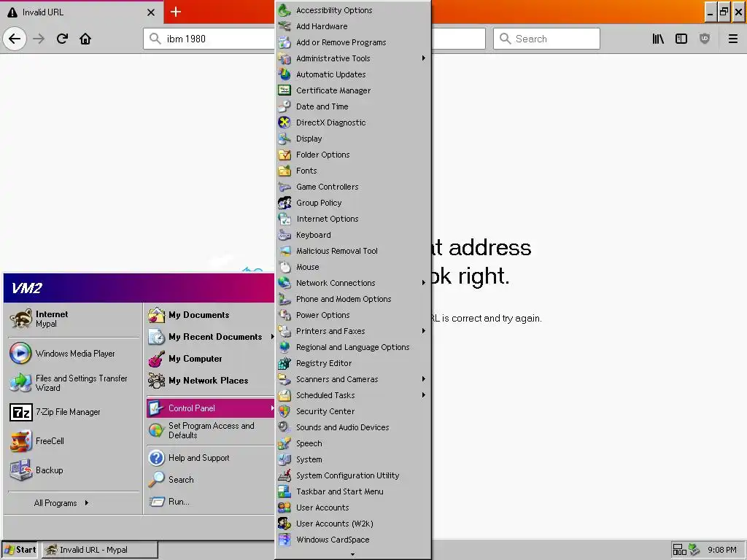Click the Search box in browser toolbar
Viewport: 747px width, 560px height.
547,39
